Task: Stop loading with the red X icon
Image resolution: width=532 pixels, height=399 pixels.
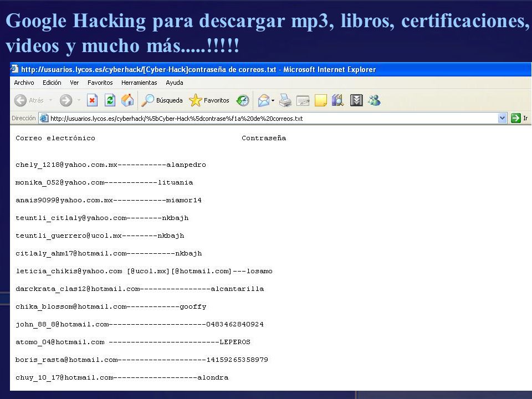Action: click(92, 100)
